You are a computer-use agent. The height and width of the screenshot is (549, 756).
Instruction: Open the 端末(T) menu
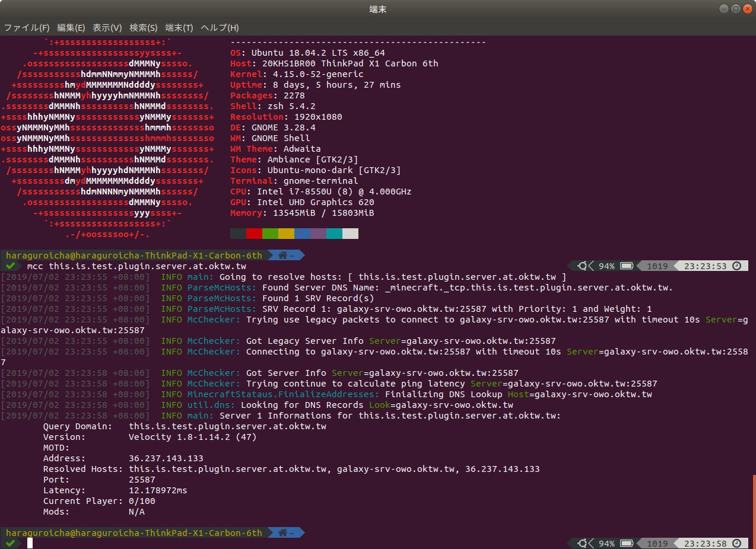(x=179, y=28)
